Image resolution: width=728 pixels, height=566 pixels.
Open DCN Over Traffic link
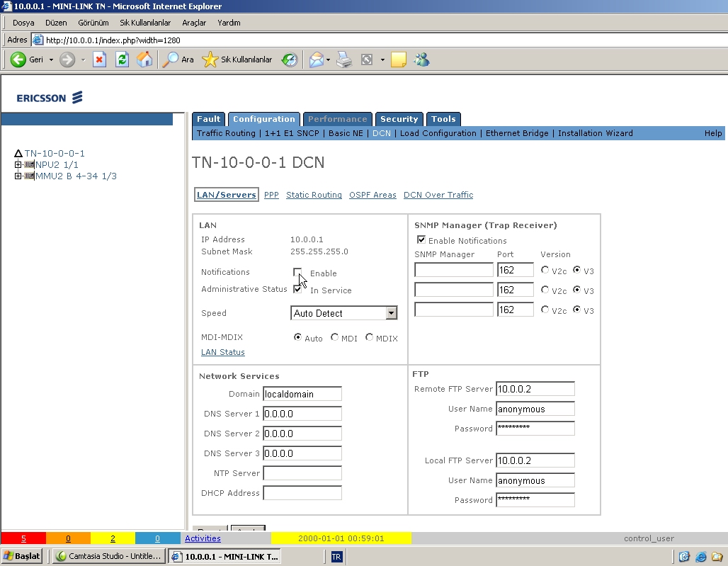click(x=438, y=195)
